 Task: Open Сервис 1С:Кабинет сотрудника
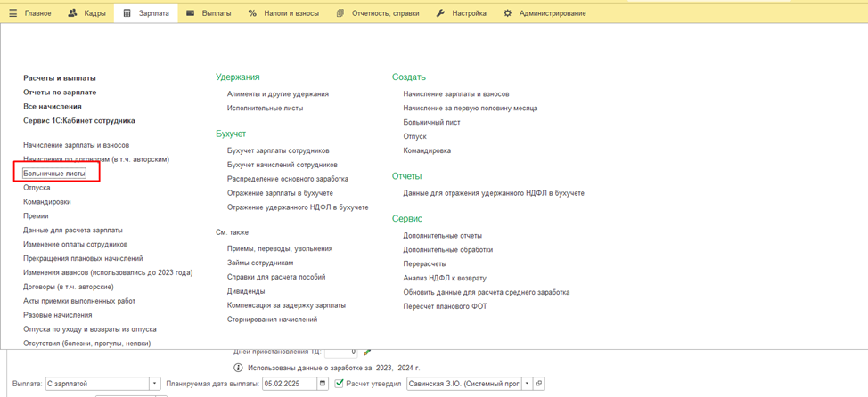point(79,120)
